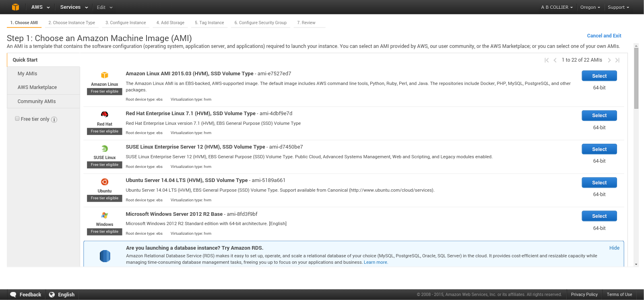Click the Red Hat logo icon
The height and width of the screenshot is (300, 644).
[105, 114]
